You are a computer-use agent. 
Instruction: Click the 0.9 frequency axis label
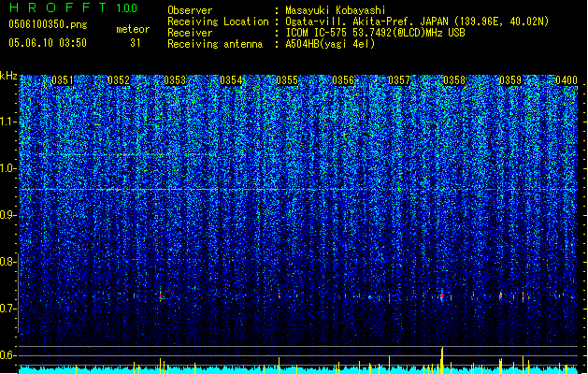(7, 215)
